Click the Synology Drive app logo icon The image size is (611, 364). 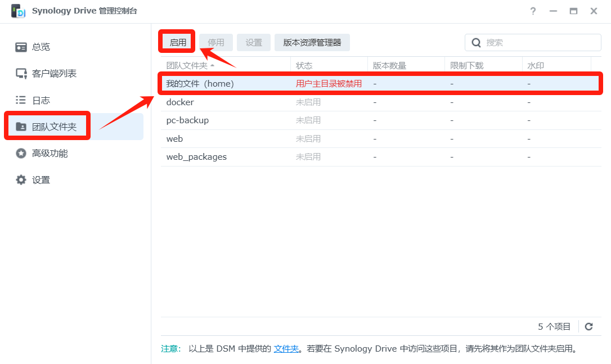point(18,11)
